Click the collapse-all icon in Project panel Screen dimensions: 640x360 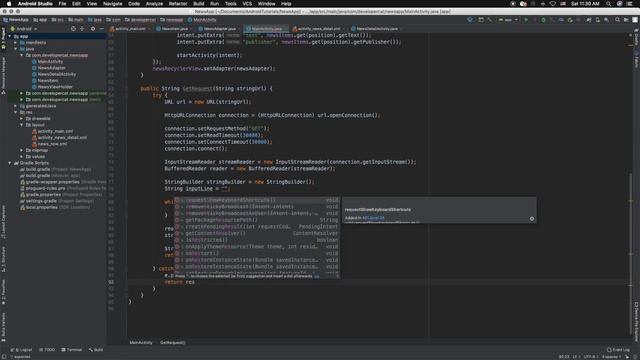[x=82, y=29]
